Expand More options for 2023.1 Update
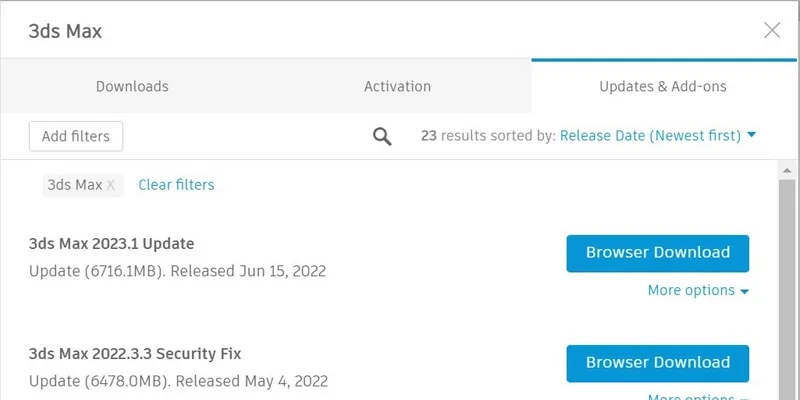 (698, 291)
